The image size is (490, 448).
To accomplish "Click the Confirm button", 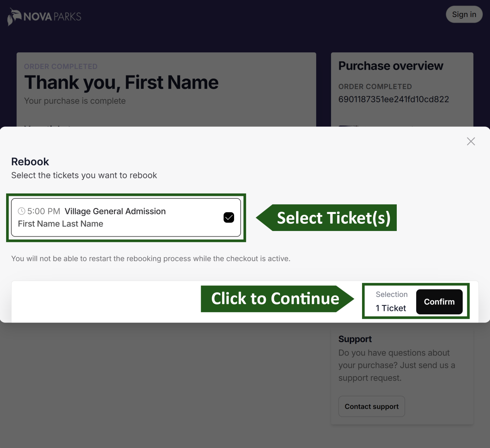I will point(439,301).
